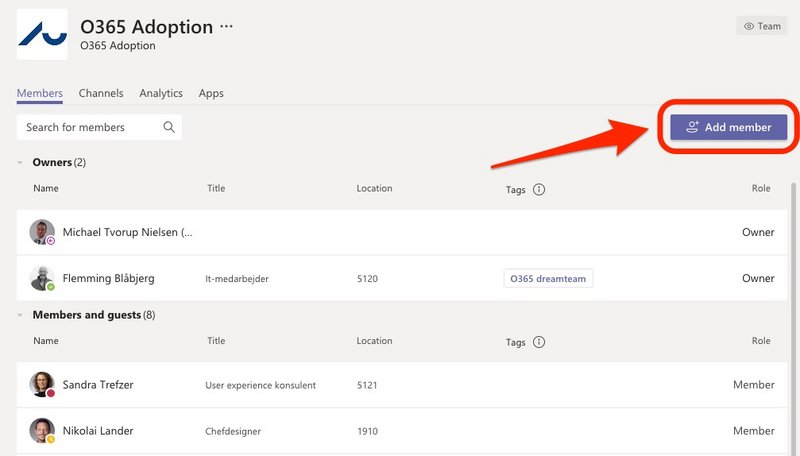Click Sandra Trefzer's profile picture
Image resolution: width=800 pixels, height=456 pixels.
click(x=42, y=385)
